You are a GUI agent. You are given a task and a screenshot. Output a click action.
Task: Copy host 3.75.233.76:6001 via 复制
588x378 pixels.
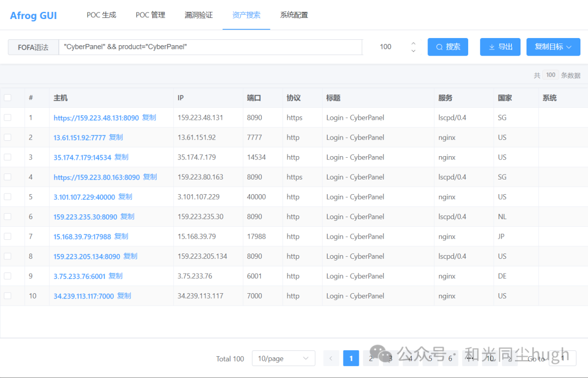[x=115, y=276]
